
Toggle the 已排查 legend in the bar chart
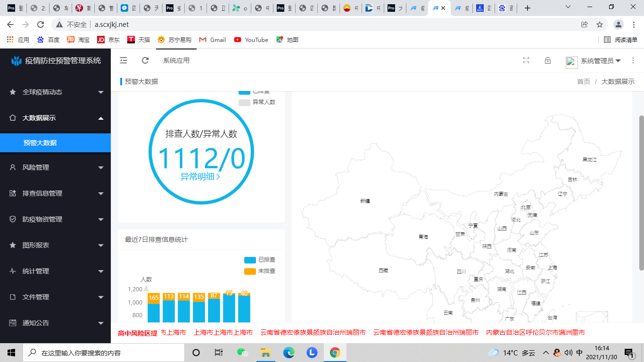(x=260, y=260)
